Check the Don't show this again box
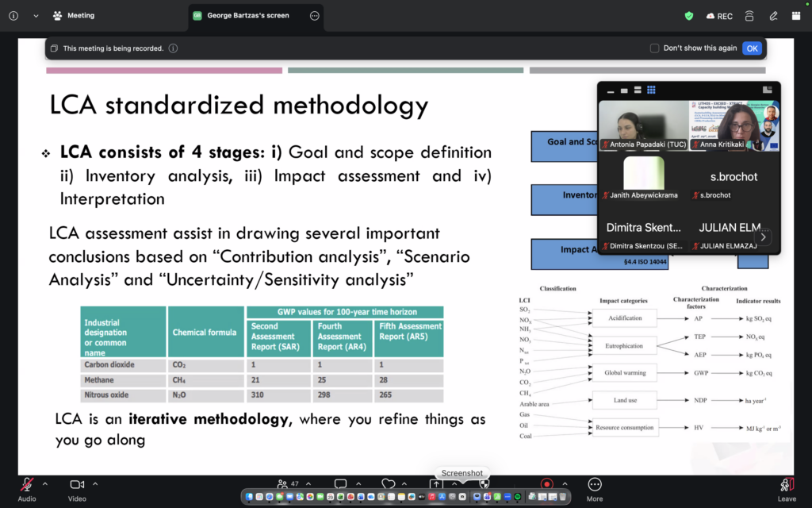Screen dimensions: 812x508 (x=654, y=48)
